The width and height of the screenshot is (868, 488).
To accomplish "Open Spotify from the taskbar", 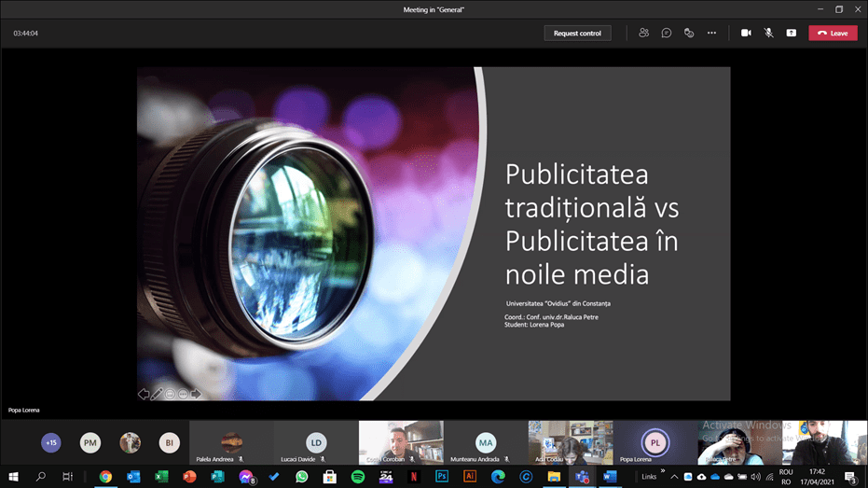I will tap(358, 477).
